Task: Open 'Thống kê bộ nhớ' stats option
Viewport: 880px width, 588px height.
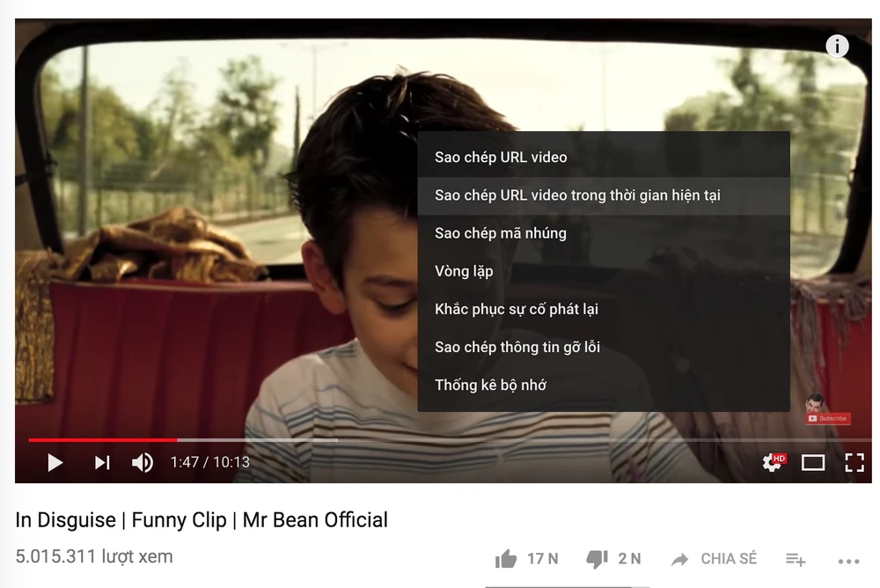Action: point(604,386)
